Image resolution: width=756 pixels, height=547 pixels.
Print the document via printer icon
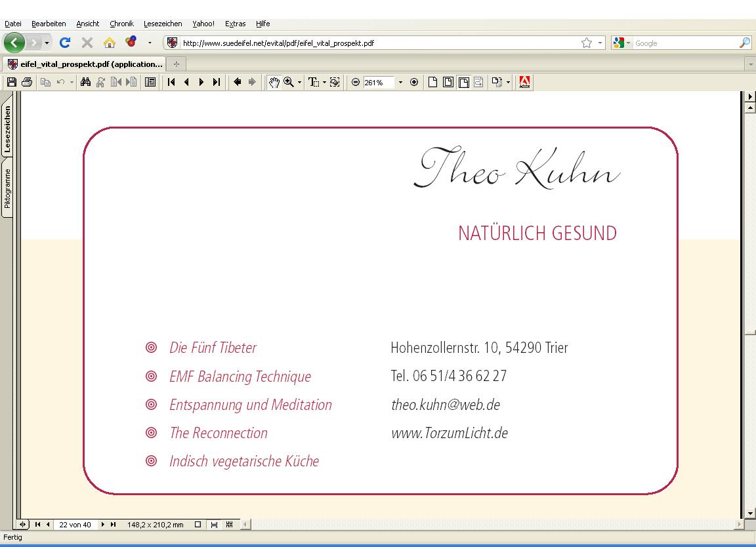click(x=27, y=82)
